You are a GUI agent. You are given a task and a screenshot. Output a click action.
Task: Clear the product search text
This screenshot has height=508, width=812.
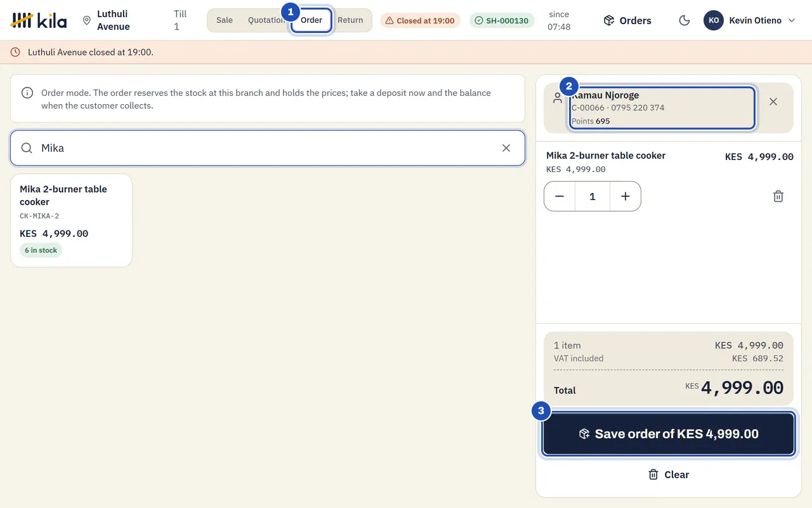pos(506,148)
